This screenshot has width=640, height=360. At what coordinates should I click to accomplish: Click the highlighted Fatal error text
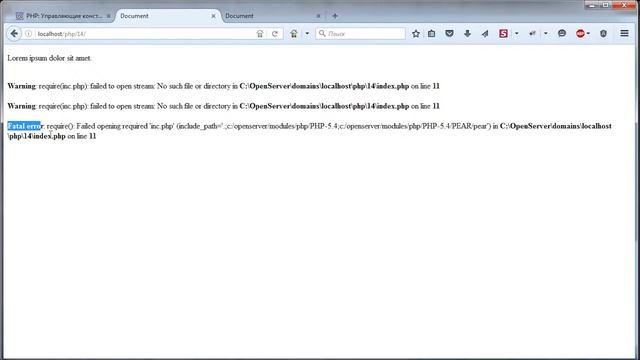coord(24,126)
